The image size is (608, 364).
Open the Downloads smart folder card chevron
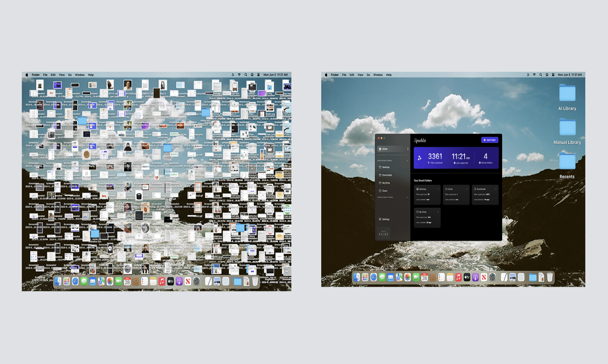(496, 189)
